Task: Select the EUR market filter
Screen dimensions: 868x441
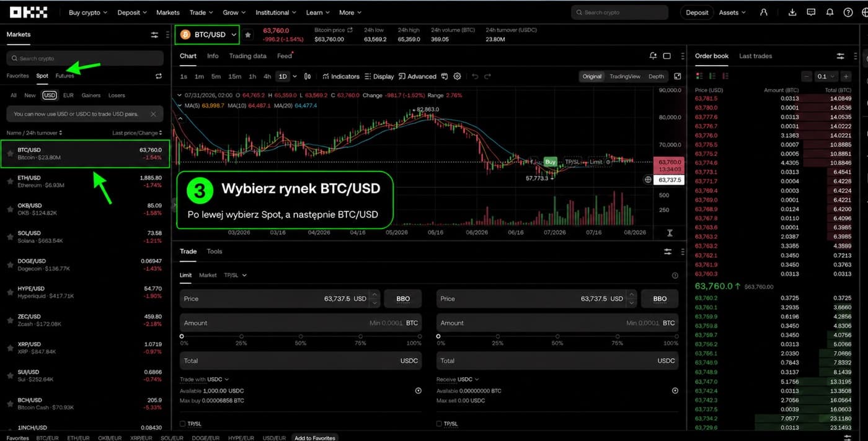Action: click(68, 95)
